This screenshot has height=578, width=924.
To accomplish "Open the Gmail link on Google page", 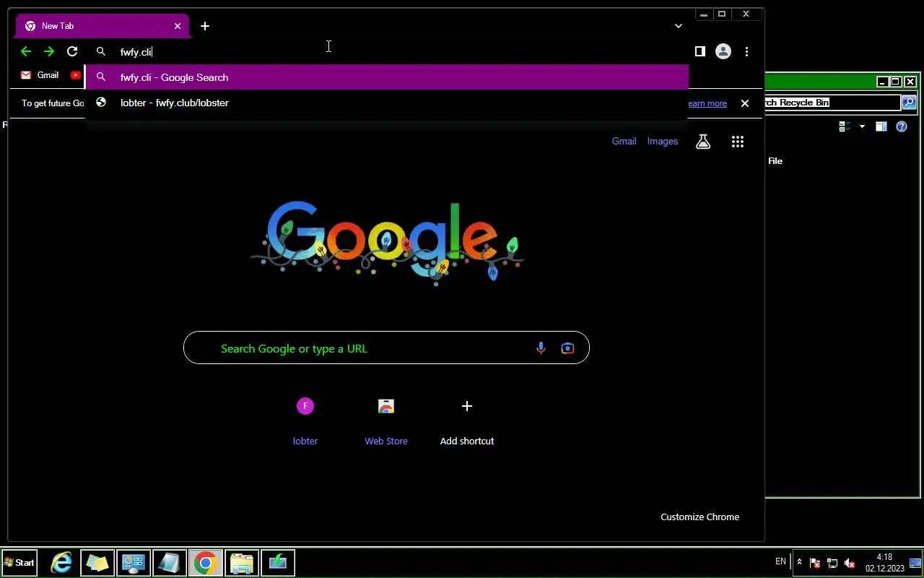I will (x=624, y=142).
